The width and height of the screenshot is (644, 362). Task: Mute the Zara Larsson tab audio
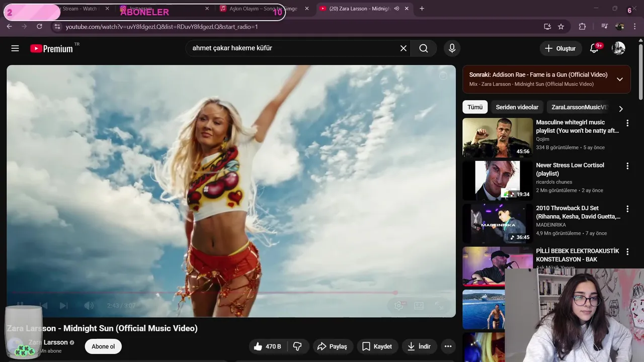point(396,9)
